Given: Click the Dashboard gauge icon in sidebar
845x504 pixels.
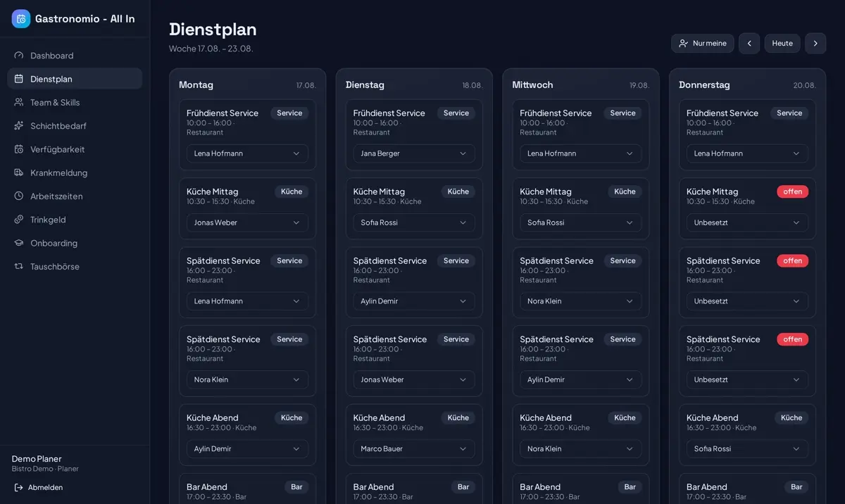Looking at the screenshot, I should [x=19, y=56].
